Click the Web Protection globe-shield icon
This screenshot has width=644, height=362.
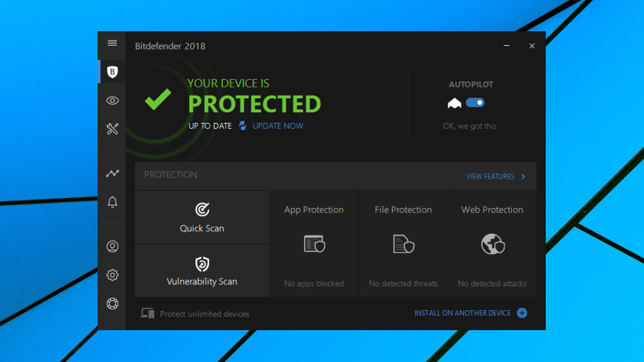click(x=493, y=244)
